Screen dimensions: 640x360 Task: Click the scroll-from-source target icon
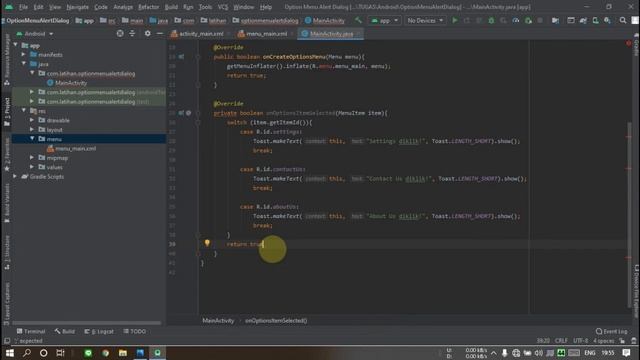(x=120, y=33)
